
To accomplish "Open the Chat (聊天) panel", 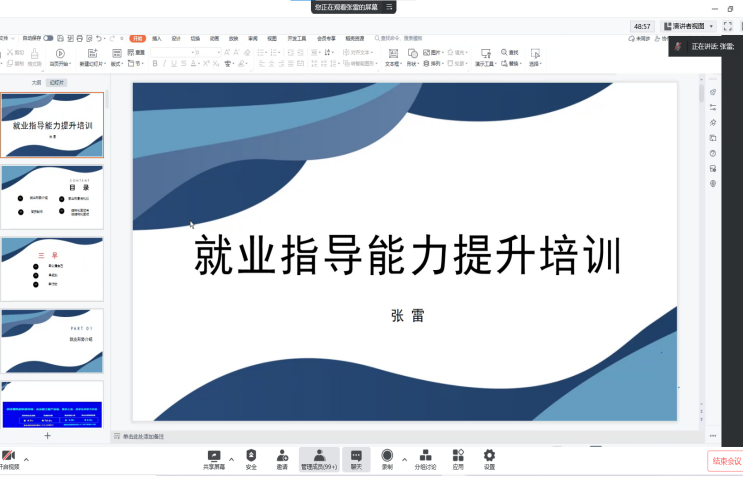I will 356,457.
